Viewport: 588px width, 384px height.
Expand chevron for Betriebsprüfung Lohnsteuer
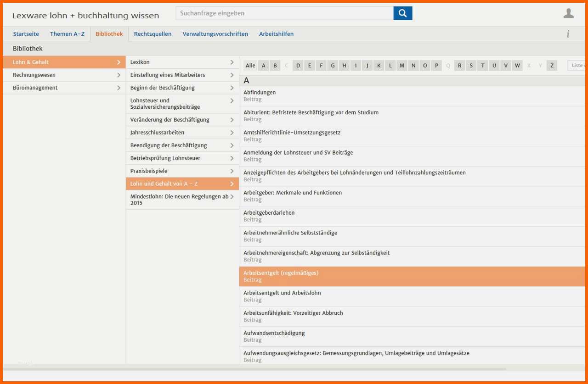232,159
